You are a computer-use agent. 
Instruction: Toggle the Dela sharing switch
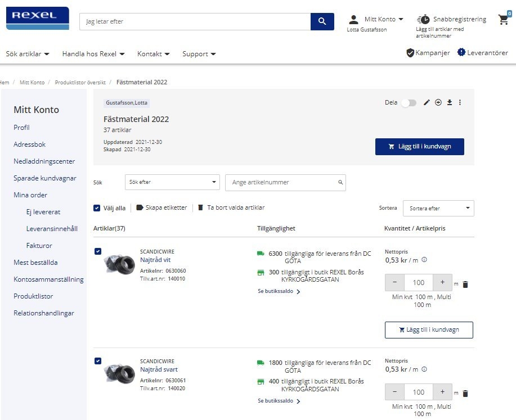click(409, 103)
